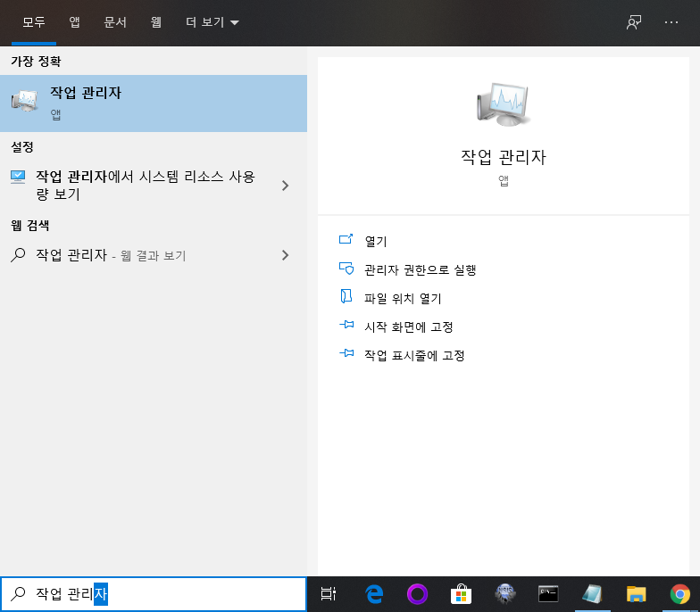Select the 모두 search filter tab
The image size is (700, 612).
pyautogui.click(x=34, y=21)
